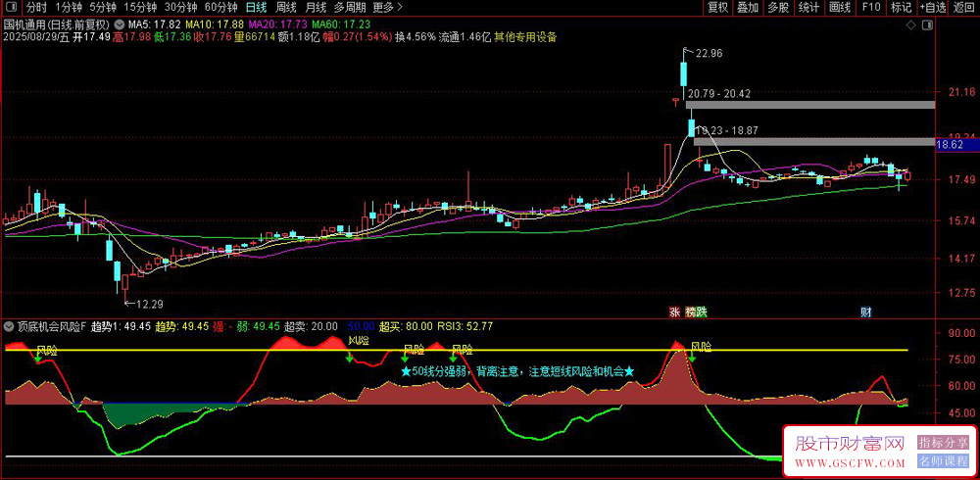Click the 流通1.46亿 float value

coord(465,37)
